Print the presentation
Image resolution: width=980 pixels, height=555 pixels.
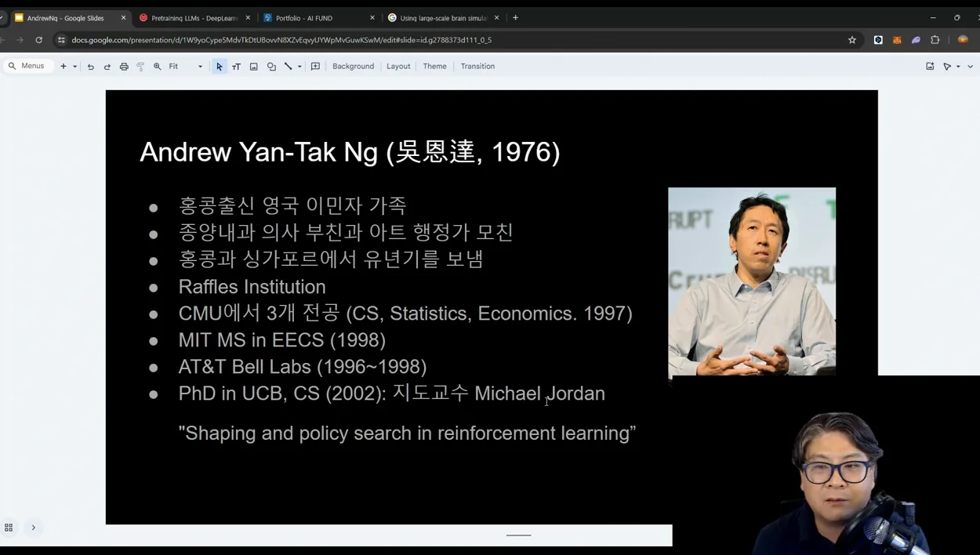click(x=124, y=67)
